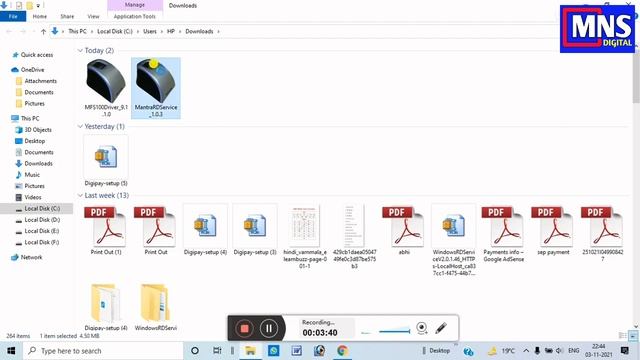
Task: Select Digipay-setup (3) installer file
Action: (255, 230)
